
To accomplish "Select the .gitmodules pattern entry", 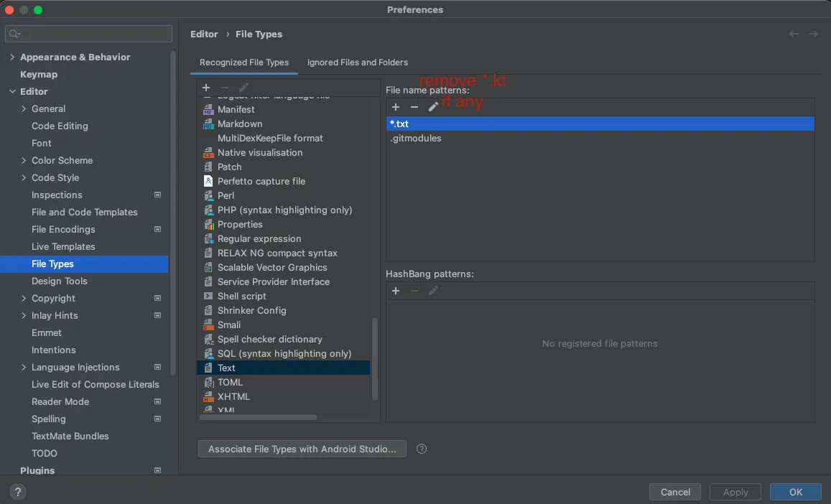I will click(416, 139).
